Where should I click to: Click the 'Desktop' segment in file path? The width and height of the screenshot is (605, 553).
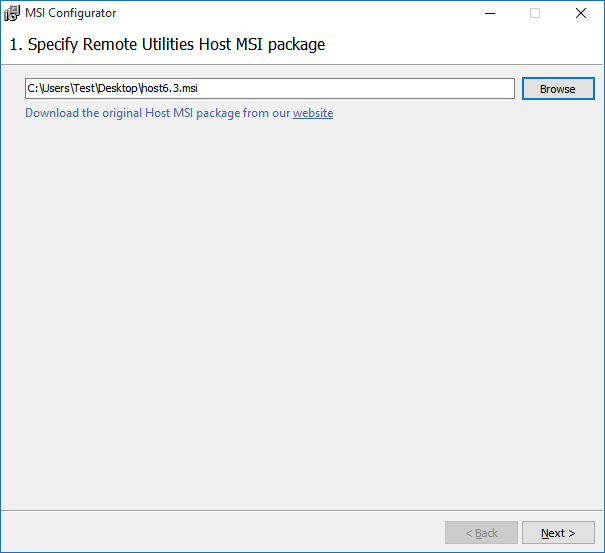coord(120,89)
